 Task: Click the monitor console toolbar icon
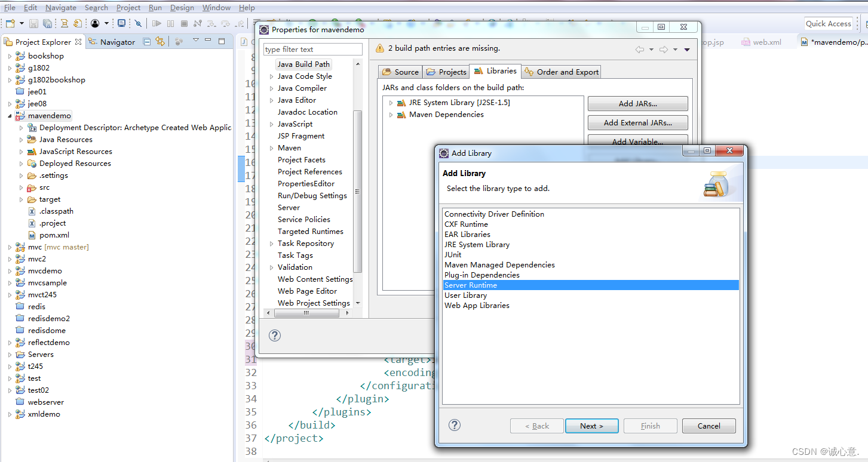click(x=122, y=23)
